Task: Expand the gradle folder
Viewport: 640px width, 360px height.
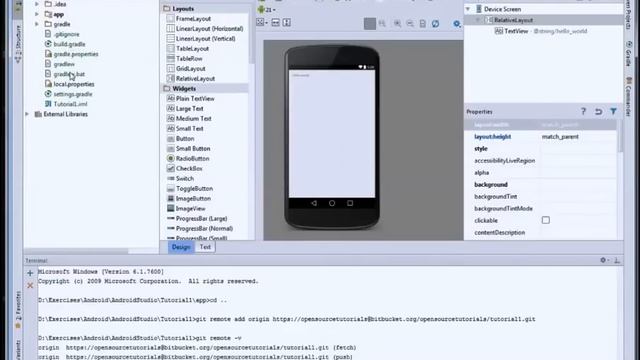Action: [x=37, y=24]
